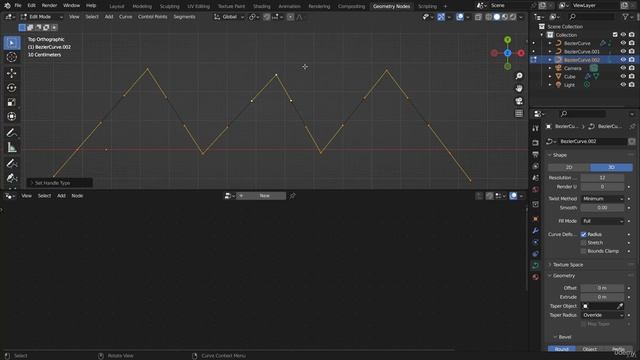This screenshot has width=640, height=360.
Task: Expand the Cube tree item
Action: tap(550, 76)
